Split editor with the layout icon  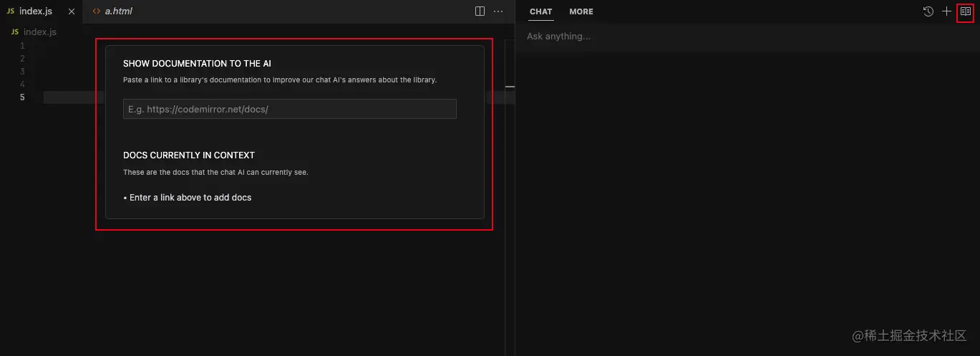pyautogui.click(x=480, y=11)
